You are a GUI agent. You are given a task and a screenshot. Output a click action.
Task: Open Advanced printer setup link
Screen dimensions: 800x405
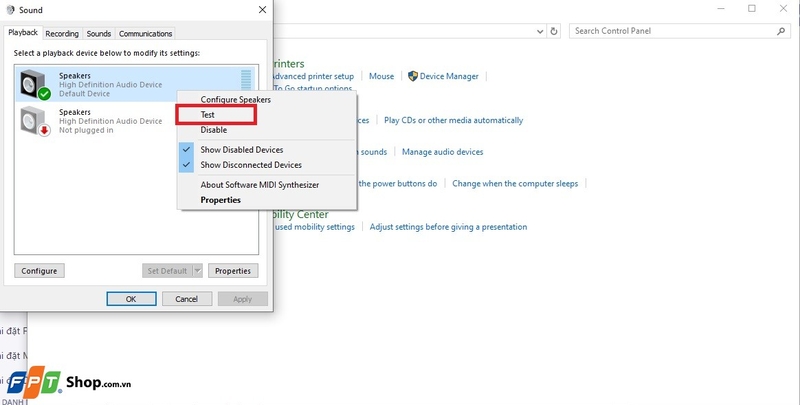[x=313, y=76]
